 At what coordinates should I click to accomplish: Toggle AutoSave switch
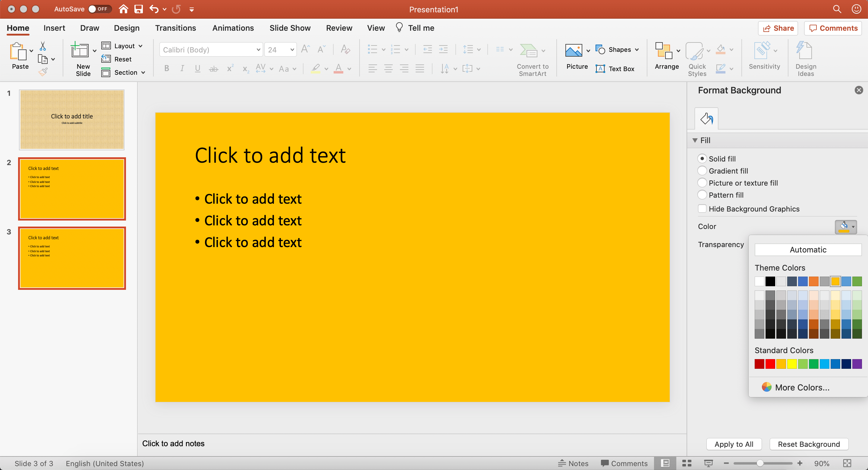click(x=99, y=9)
